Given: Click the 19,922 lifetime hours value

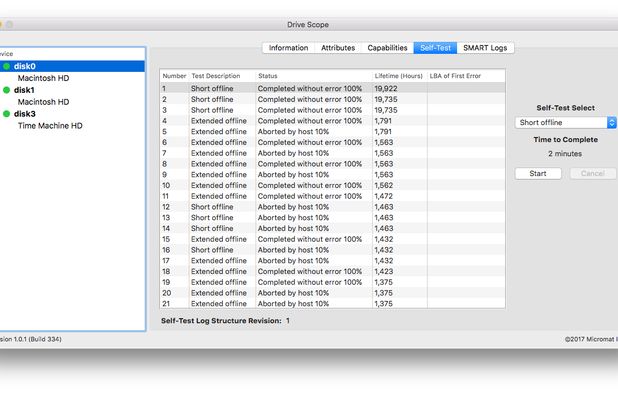Looking at the screenshot, I should pos(386,89).
